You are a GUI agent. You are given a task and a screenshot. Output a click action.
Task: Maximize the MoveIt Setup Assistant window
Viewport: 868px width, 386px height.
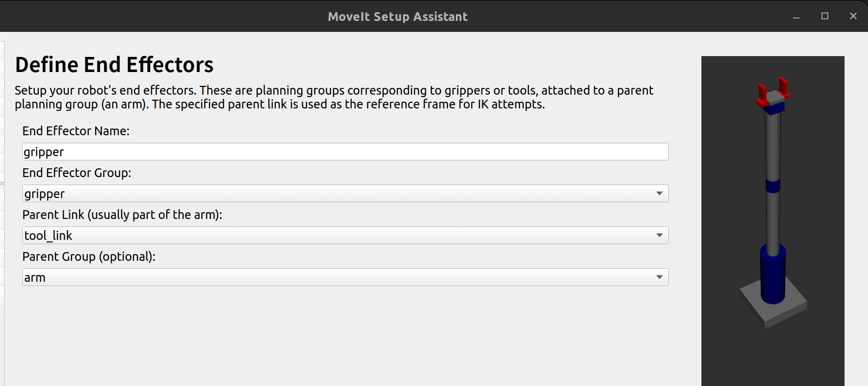[825, 16]
